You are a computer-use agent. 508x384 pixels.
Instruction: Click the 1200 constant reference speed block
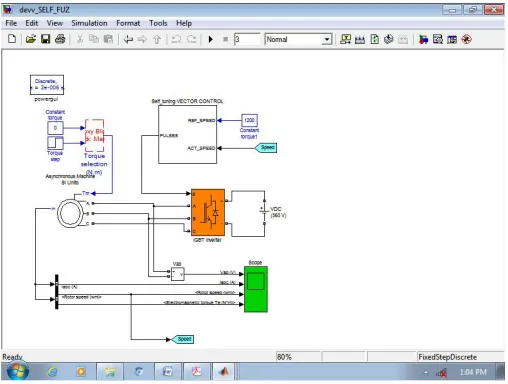tap(249, 120)
